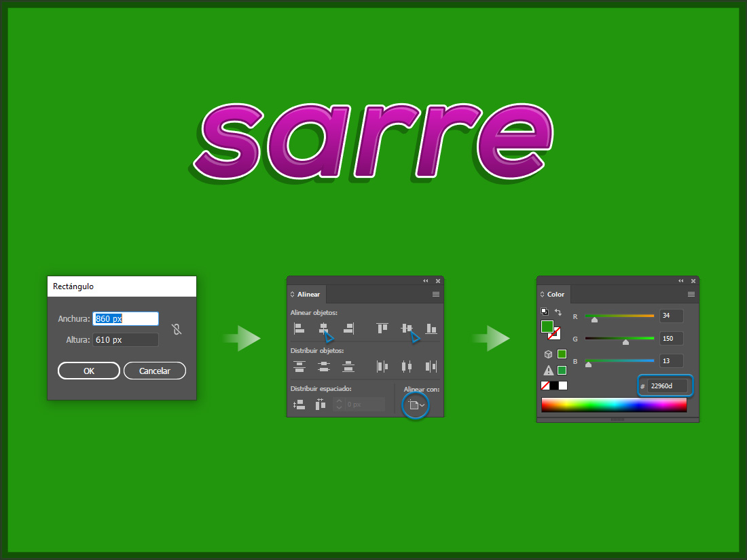Screen dimensions: 747x560
Task: Pick a color from the spectrum bar
Action: click(614, 405)
